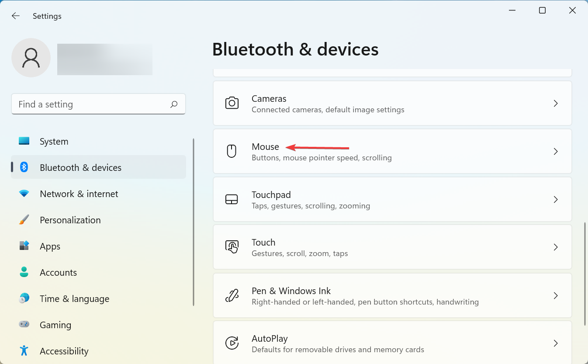Click the Network wifi icon
The height and width of the screenshot is (364, 588).
pos(24,193)
